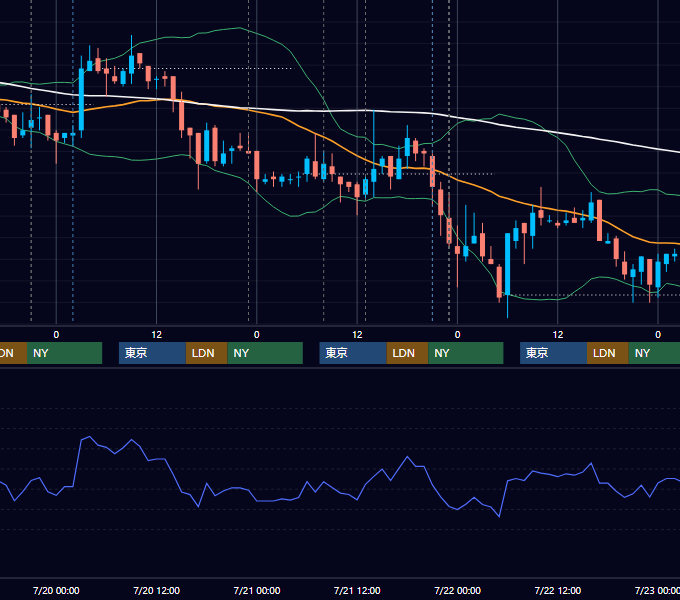Click the 7/22 00:00 time axis label
Viewport: 680px width, 600px height.
coord(458,590)
